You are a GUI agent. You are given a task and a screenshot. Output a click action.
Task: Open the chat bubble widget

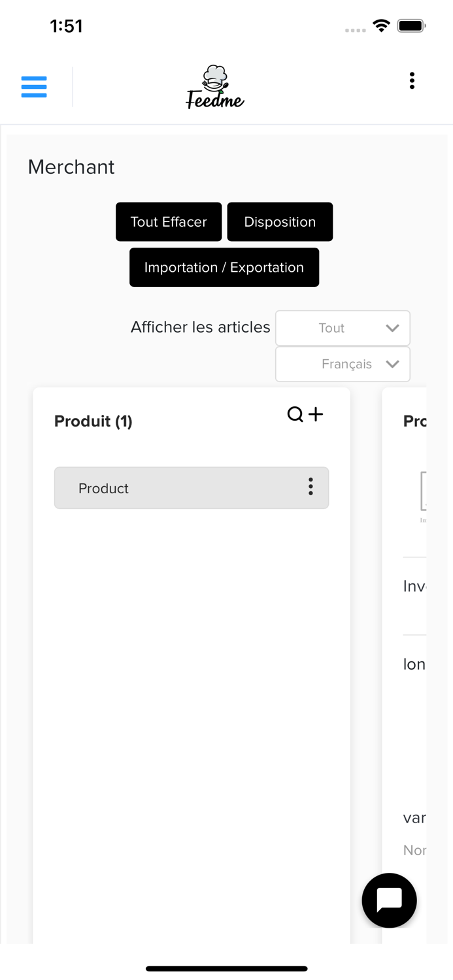390,900
